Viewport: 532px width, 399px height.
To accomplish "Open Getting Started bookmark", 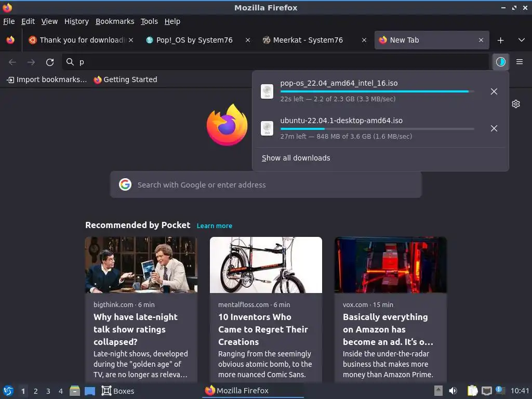I will point(126,79).
